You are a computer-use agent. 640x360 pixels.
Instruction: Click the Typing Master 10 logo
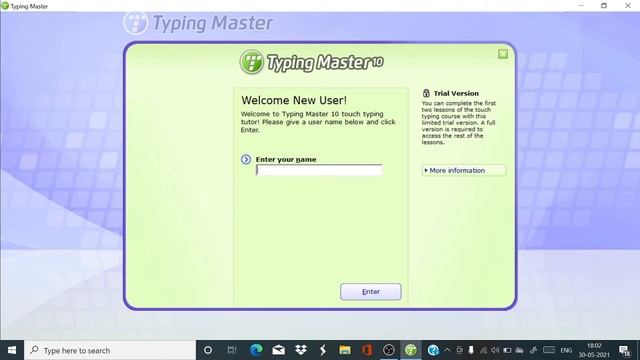(x=312, y=62)
